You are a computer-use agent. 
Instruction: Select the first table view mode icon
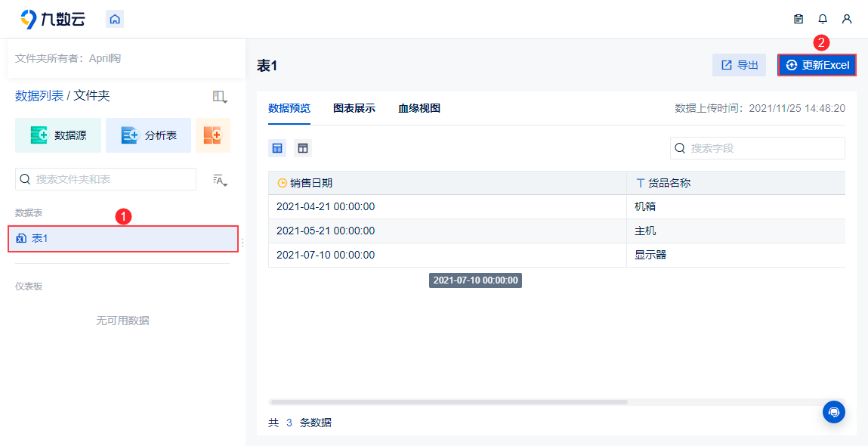(277, 148)
